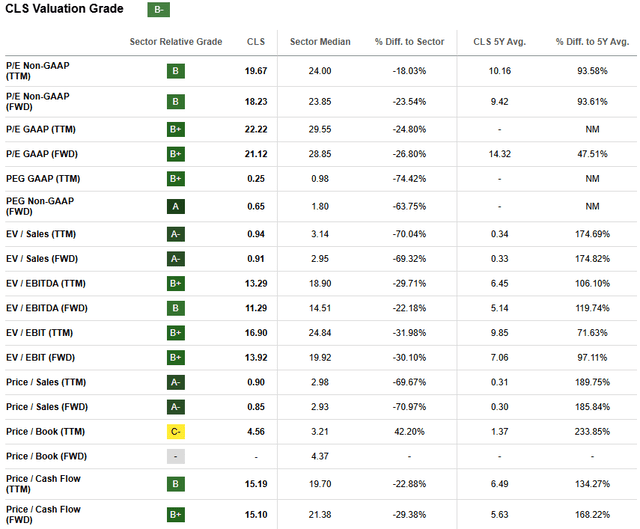The width and height of the screenshot is (640, 529).
Task: Click the A- grade badge for EV / Sales (TTM)
Action: click(x=176, y=232)
